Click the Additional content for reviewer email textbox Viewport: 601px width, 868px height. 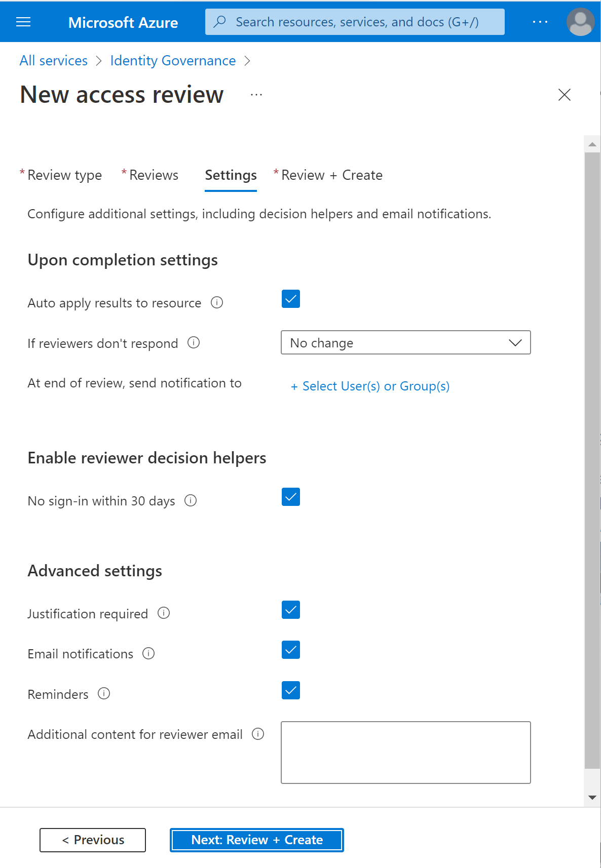tap(406, 753)
